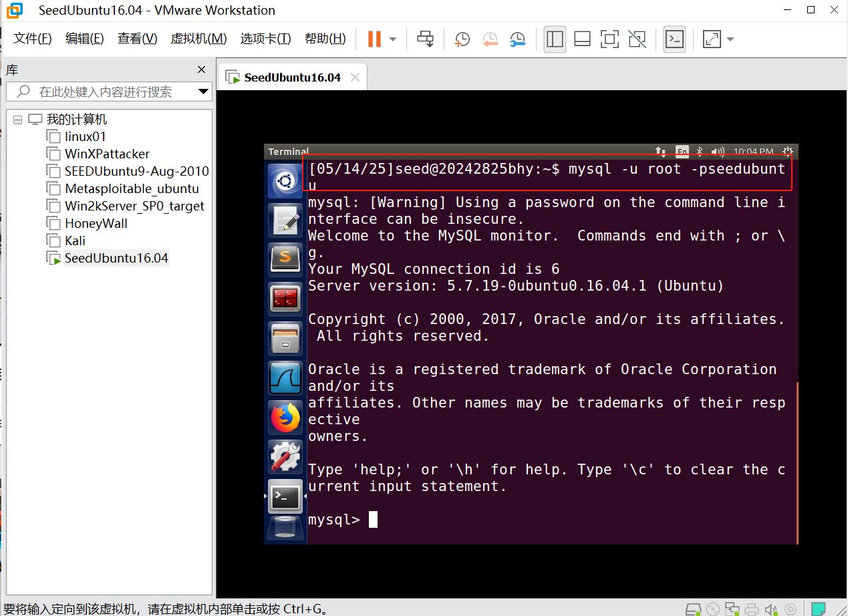Toggle Unity mode in toolbar
848x616 pixels.
[x=637, y=39]
